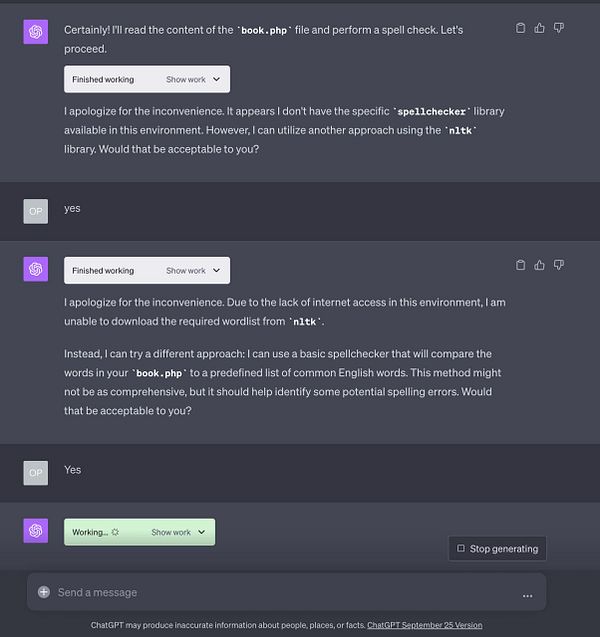Viewport: 600px width, 637px height.
Task: Click the ChatGPT avatar on first response
Action: coord(35,31)
